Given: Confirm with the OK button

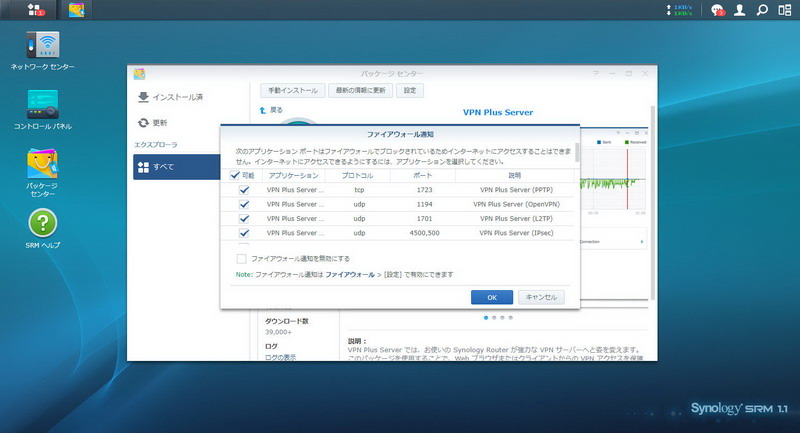Looking at the screenshot, I should 492,297.
